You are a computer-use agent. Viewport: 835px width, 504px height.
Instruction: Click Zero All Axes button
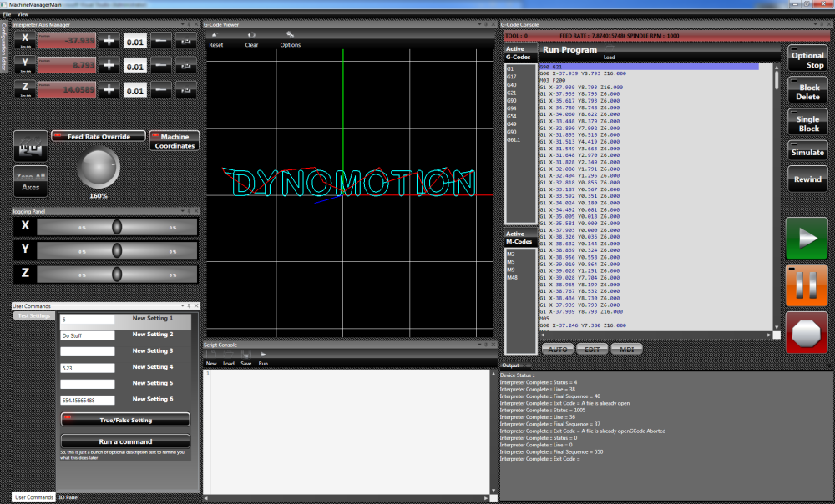pos(30,181)
